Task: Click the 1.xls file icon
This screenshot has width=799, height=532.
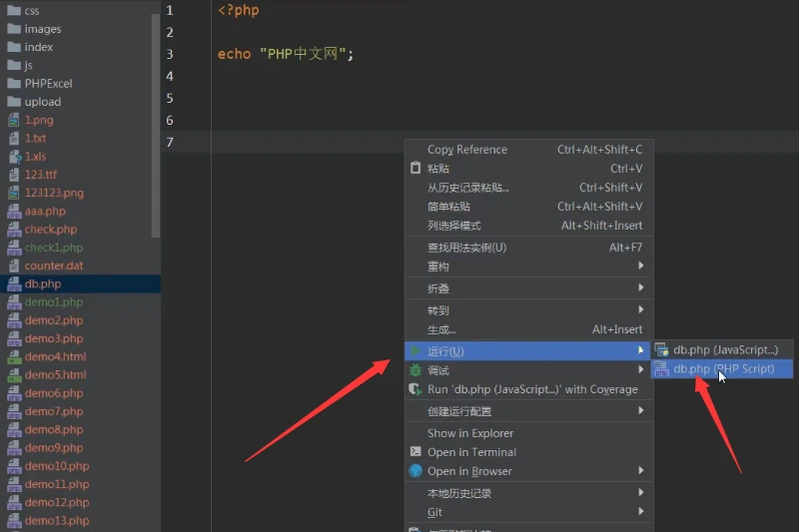Action: pyautogui.click(x=14, y=157)
